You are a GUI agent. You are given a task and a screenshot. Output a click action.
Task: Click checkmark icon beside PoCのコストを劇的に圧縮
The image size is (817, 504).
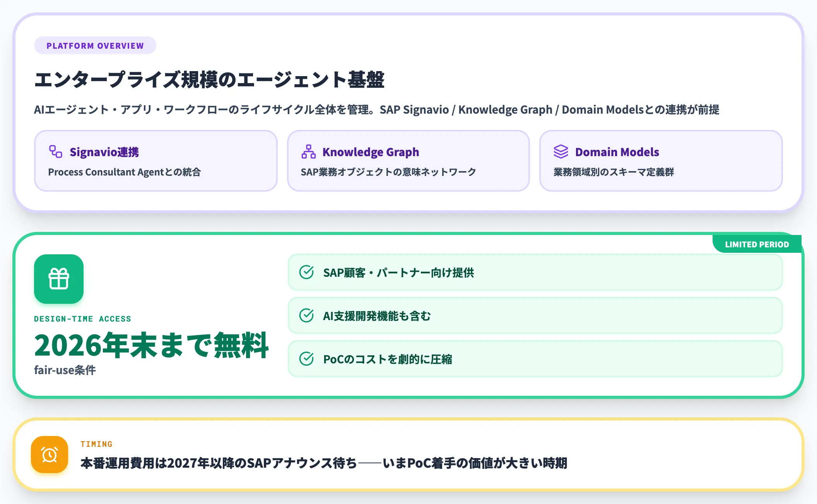click(306, 359)
